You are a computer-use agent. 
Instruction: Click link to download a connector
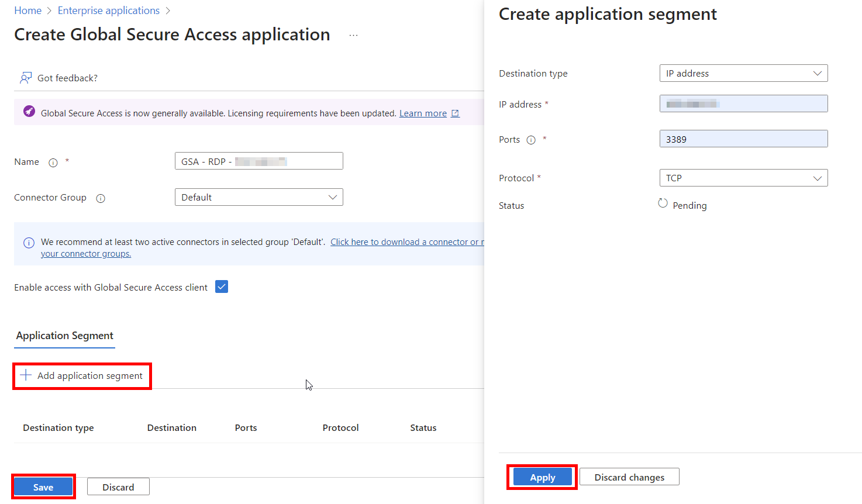(407, 242)
